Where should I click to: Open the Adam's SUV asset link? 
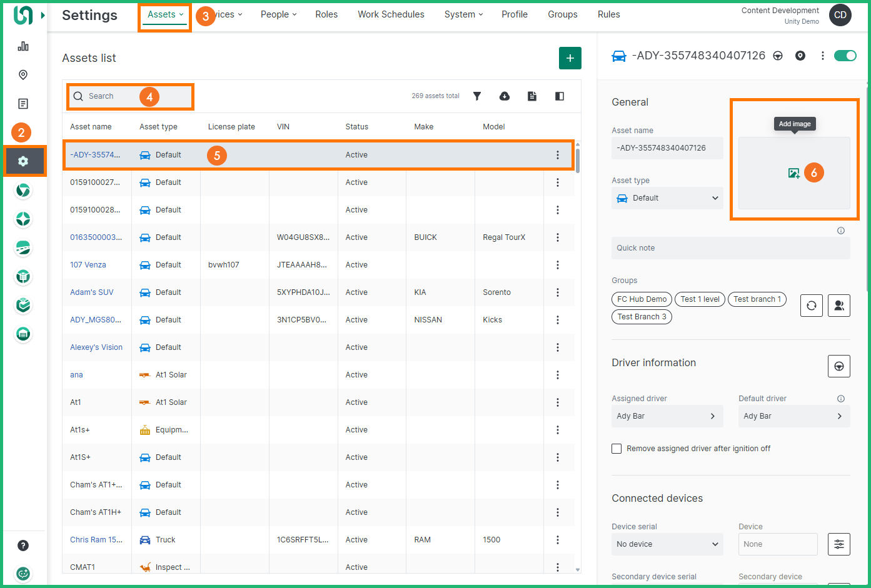pyautogui.click(x=92, y=292)
